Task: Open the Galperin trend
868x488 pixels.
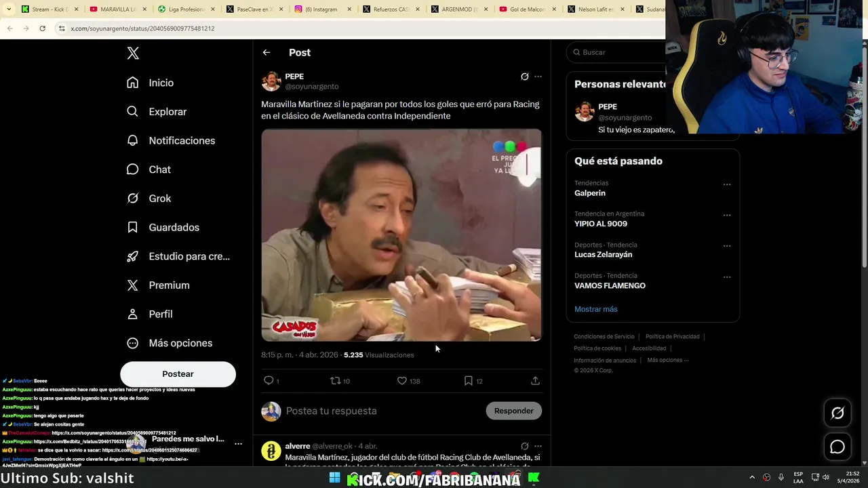Action: [x=590, y=193]
